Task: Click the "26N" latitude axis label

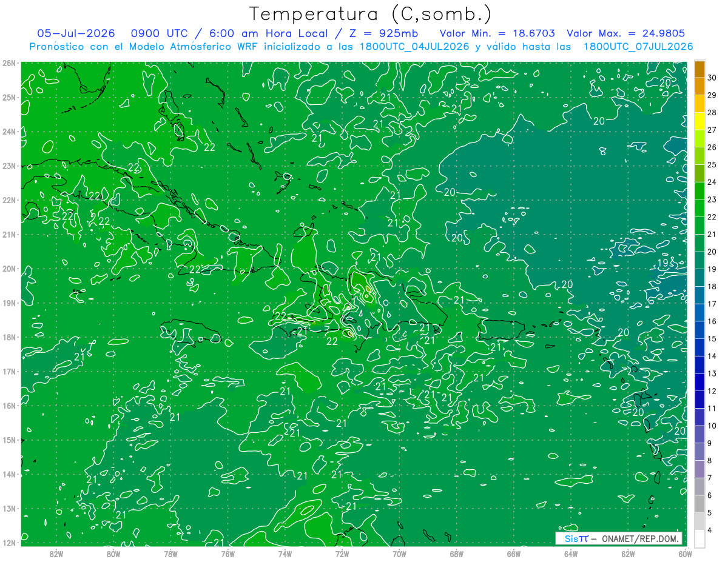Action: (9, 63)
